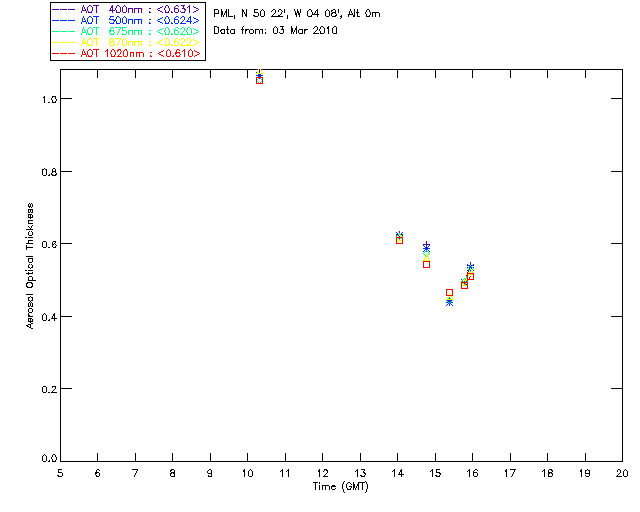Click the purple plus marker at 0.6 near 14.8

click(x=427, y=245)
